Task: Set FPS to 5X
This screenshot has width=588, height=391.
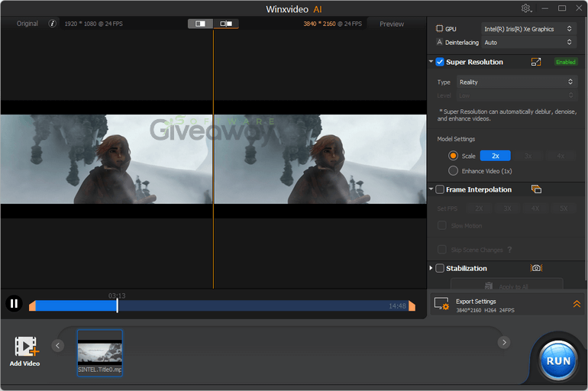Action: click(x=564, y=208)
